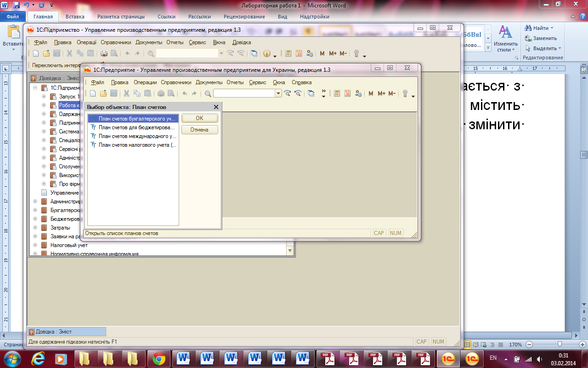The image size is (588, 368).
Task: Click the Help info icon in back 1C toolbar
Action: [x=267, y=53]
